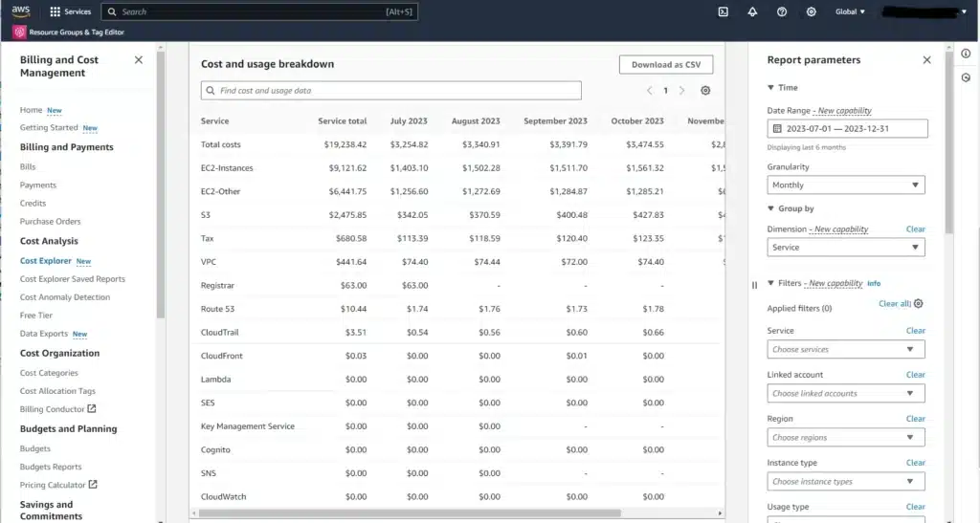Open the info panel icon at right edge
The height and width of the screenshot is (523, 980).
[967, 54]
